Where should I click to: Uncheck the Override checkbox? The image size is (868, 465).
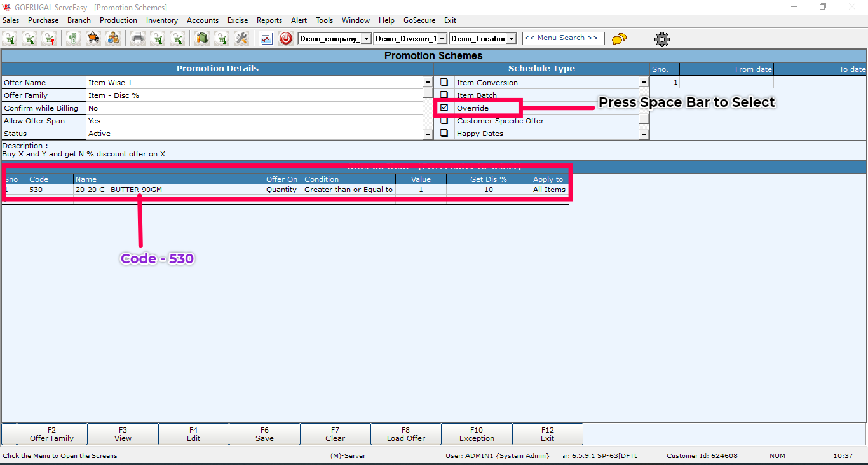pyautogui.click(x=444, y=108)
